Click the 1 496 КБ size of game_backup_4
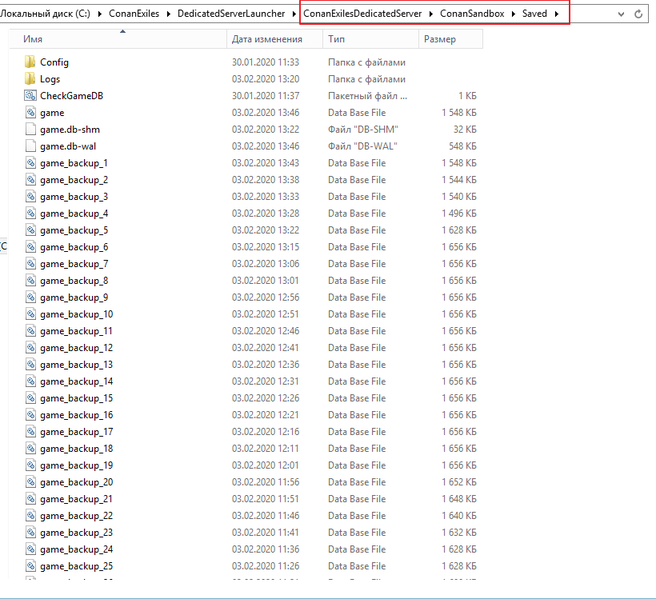 pyautogui.click(x=459, y=213)
